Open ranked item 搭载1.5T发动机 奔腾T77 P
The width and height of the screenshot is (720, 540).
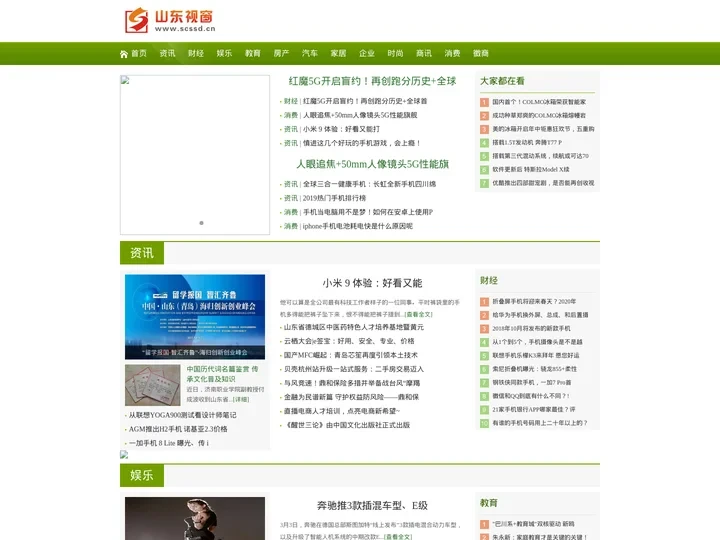coord(527,142)
